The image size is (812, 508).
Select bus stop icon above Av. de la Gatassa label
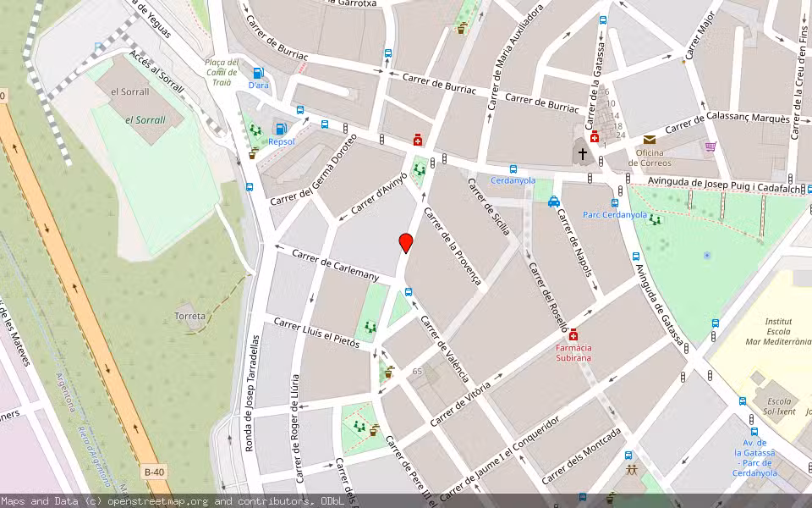point(754,431)
